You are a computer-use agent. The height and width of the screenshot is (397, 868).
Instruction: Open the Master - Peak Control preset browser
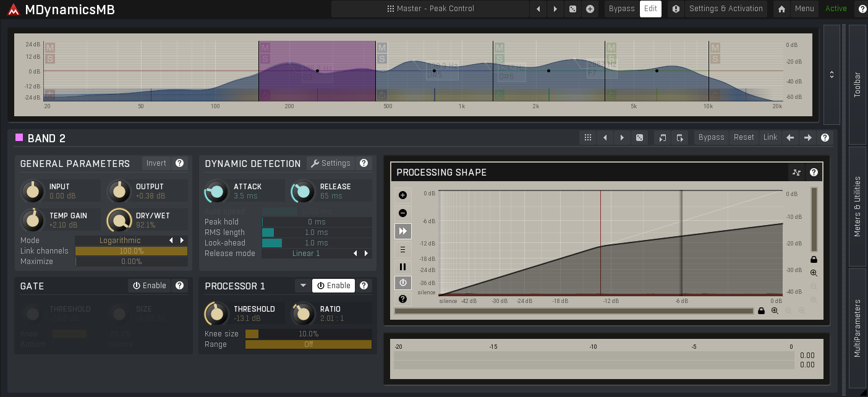(x=430, y=9)
